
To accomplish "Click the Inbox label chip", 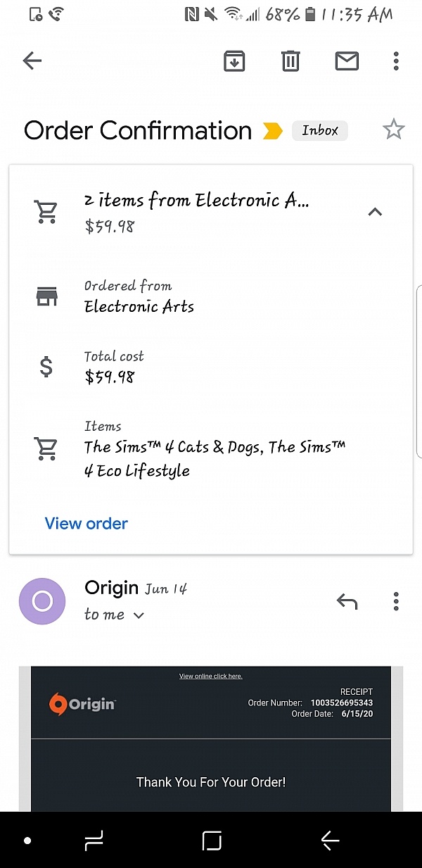I will click(320, 131).
